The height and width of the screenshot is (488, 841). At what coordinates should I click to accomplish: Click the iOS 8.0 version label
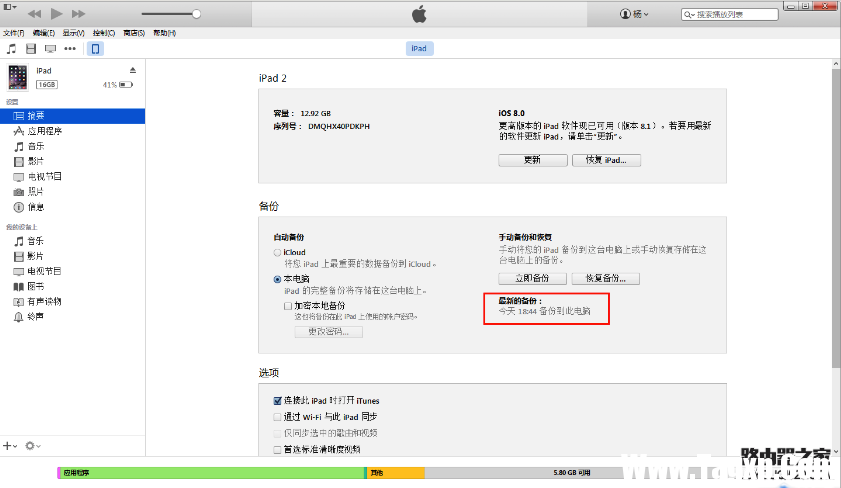[x=511, y=113]
